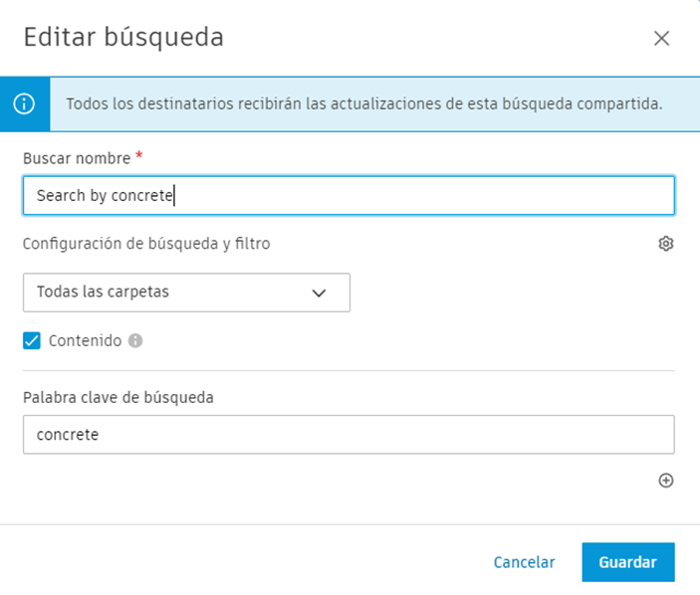Click the info icon in the blue banner
The width and height of the screenshot is (700, 595).
click(23, 103)
